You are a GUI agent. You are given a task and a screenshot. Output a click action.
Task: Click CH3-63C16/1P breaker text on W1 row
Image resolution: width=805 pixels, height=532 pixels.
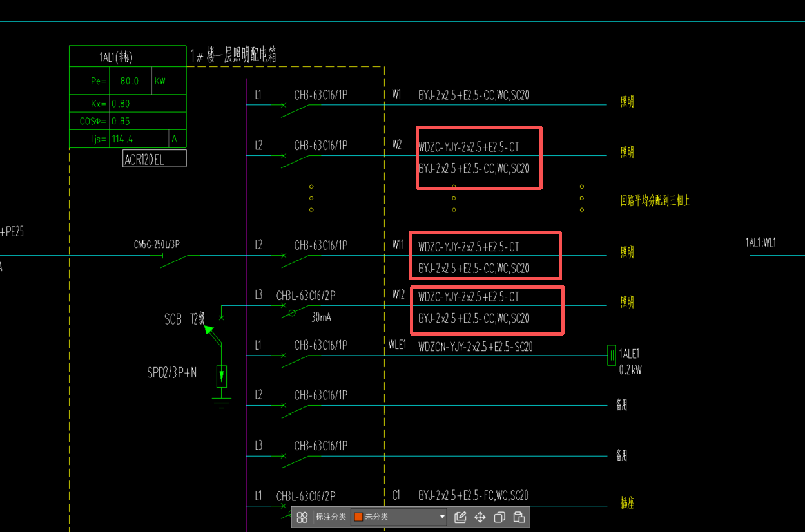(x=321, y=95)
